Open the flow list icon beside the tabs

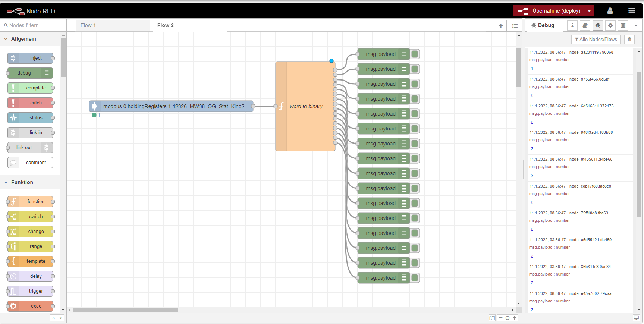[x=515, y=26]
